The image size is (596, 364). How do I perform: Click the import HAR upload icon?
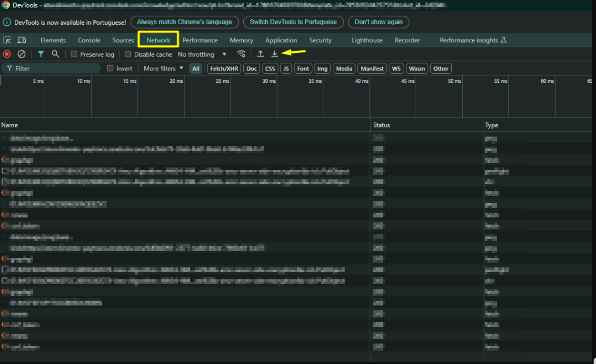click(x=260, y=54)
